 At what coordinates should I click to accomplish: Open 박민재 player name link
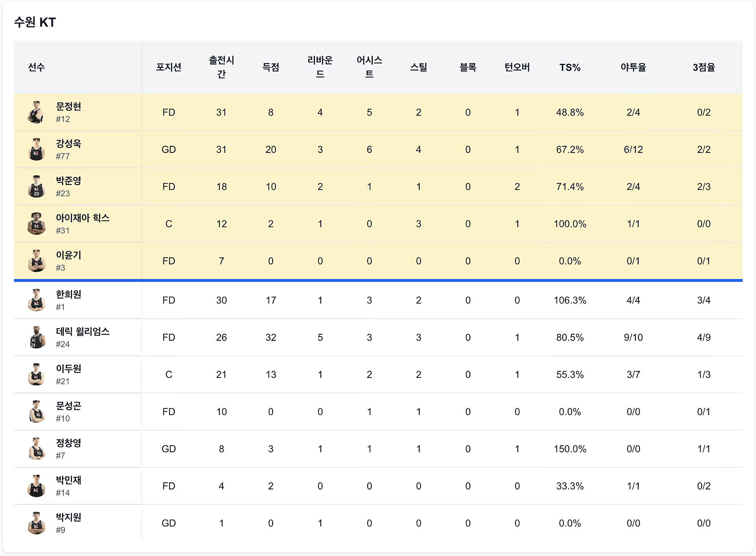69,480
